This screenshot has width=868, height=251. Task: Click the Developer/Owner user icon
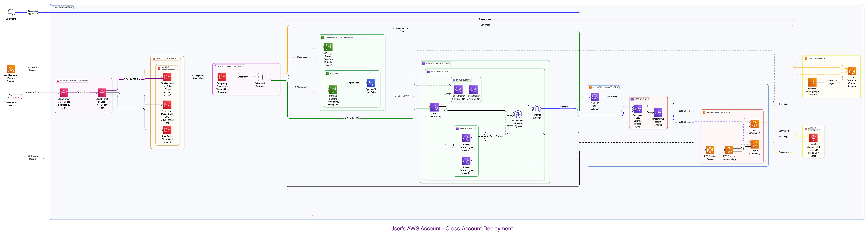[x=11, y=96]
